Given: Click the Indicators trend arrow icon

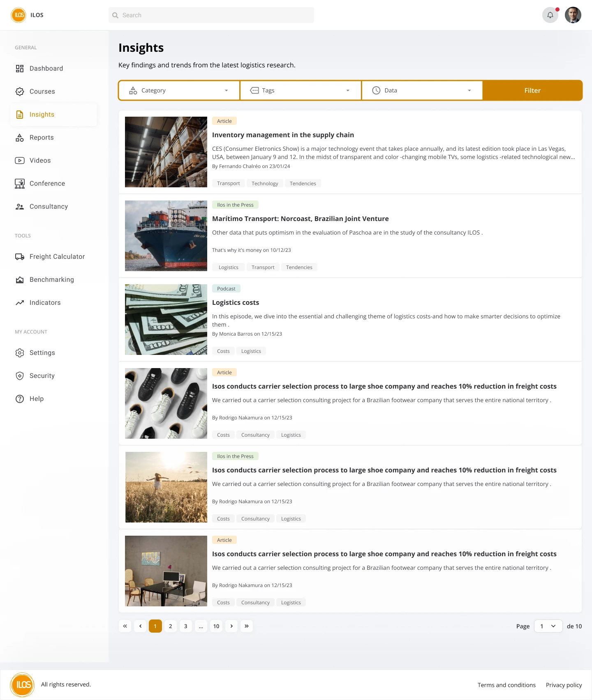Looking at the screenshot, I should click(x=20, y=303).
